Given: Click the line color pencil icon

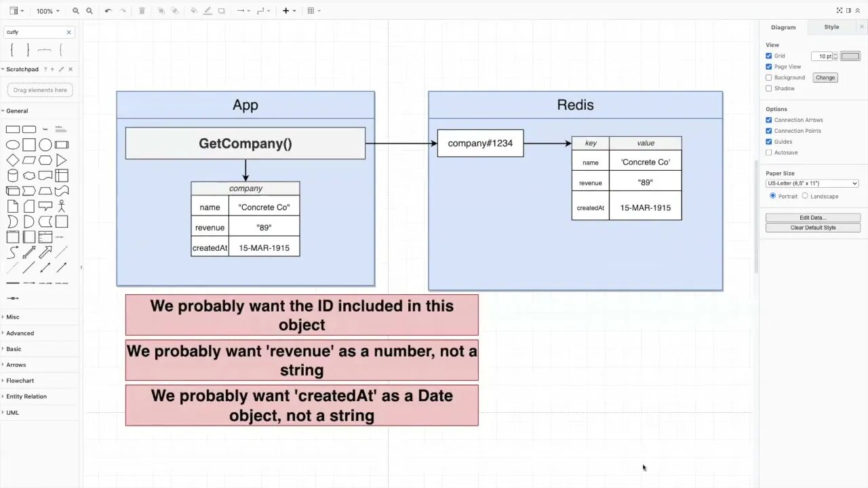Looking at the screenshot, I should 208,11.
